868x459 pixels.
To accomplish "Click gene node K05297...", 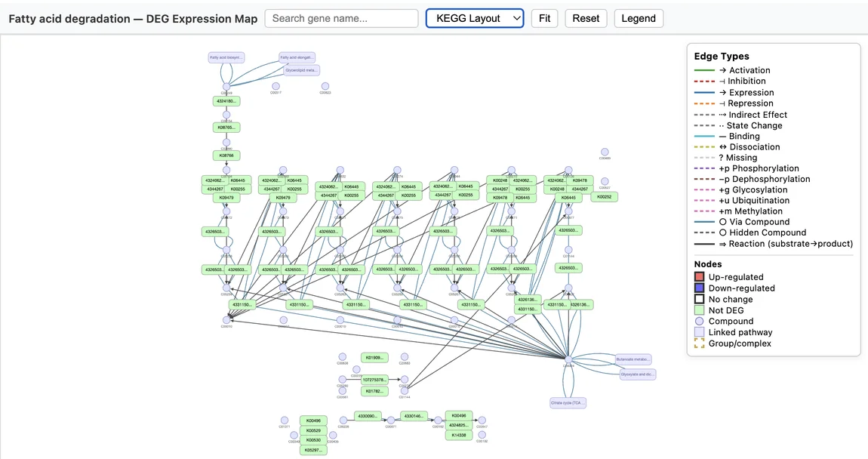I will (x=313, y=451).
